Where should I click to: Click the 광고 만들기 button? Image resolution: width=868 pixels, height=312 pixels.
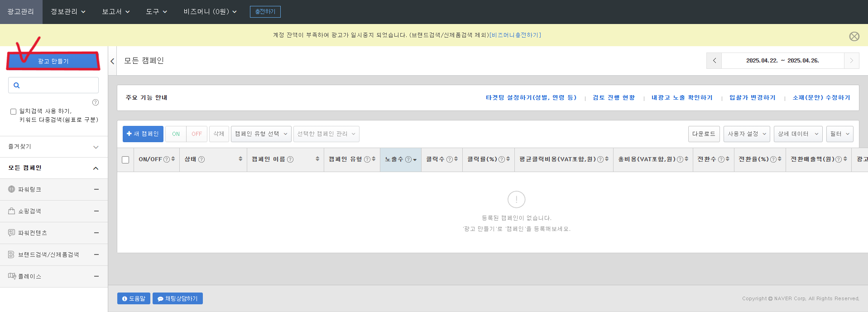(53, 61)
